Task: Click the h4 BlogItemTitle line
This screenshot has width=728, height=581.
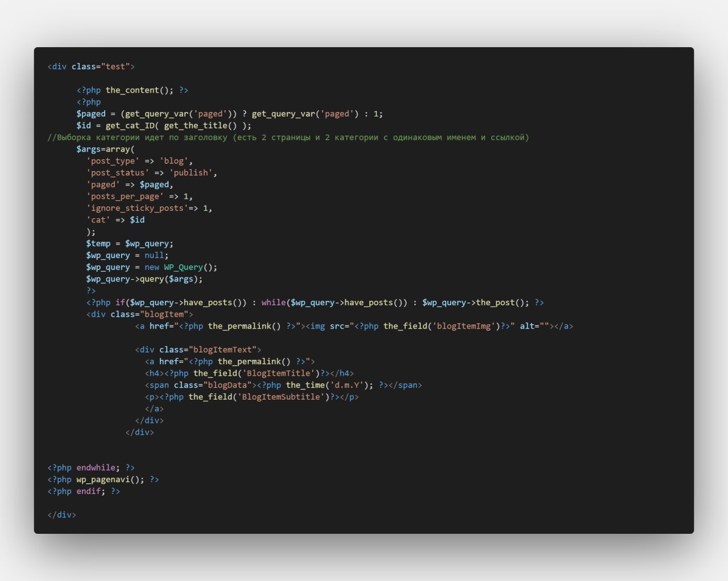Action: (x=250, y=374)
